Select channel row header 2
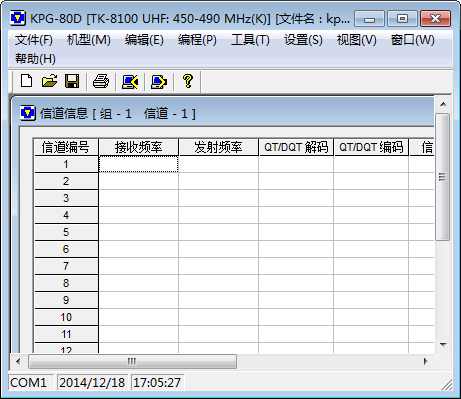 (x=66, y=181)
